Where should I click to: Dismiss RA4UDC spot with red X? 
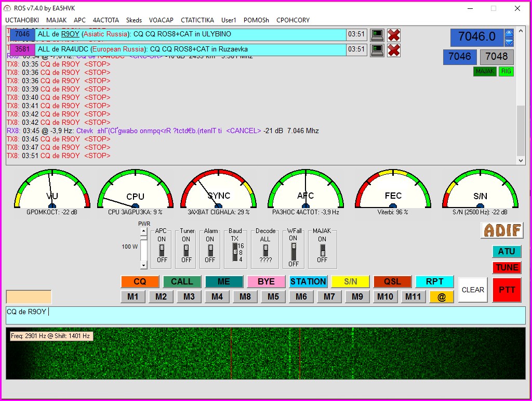tap(394, 50)
